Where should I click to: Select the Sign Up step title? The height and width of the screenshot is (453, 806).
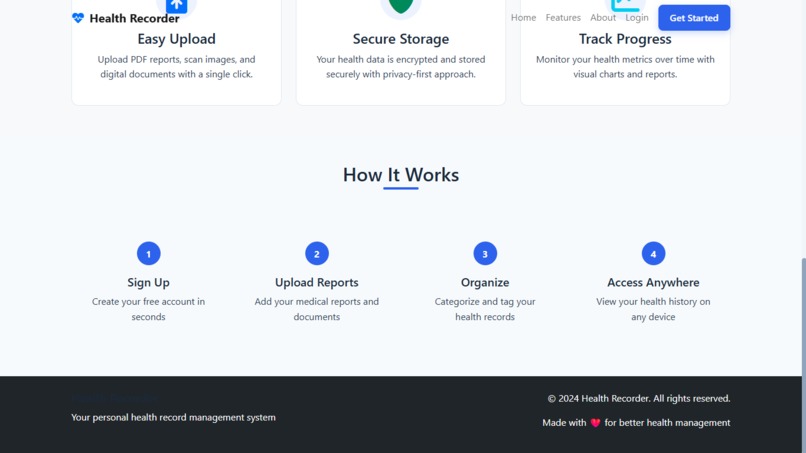coord(149,282)
